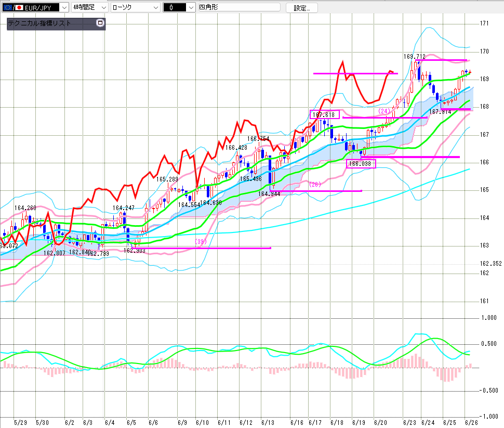
Task: Click the -0.500 oscillator axis label
Action: click(x=488, y=391)
